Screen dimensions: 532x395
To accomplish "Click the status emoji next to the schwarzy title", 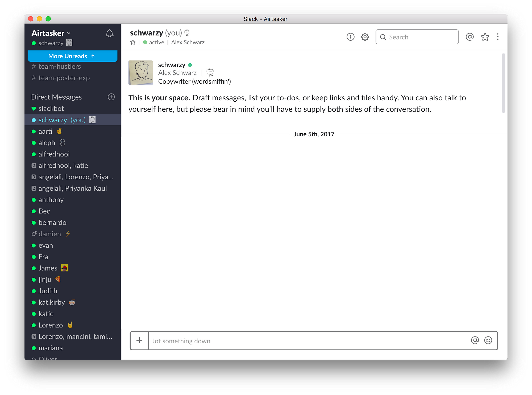I will pyautogui.click(x=187, y=33).
